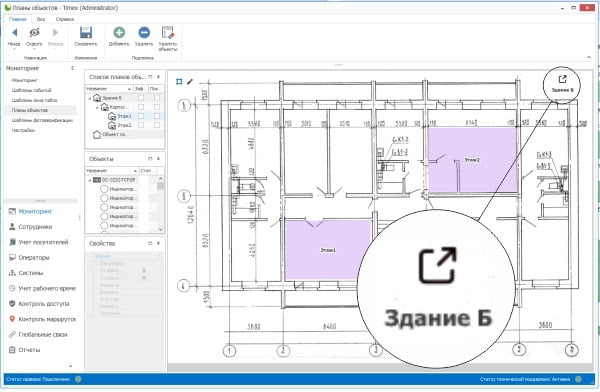Collapse the DC-3230 device tree node
This screenshot has width=600, height=392.
[x=90, y=180]
